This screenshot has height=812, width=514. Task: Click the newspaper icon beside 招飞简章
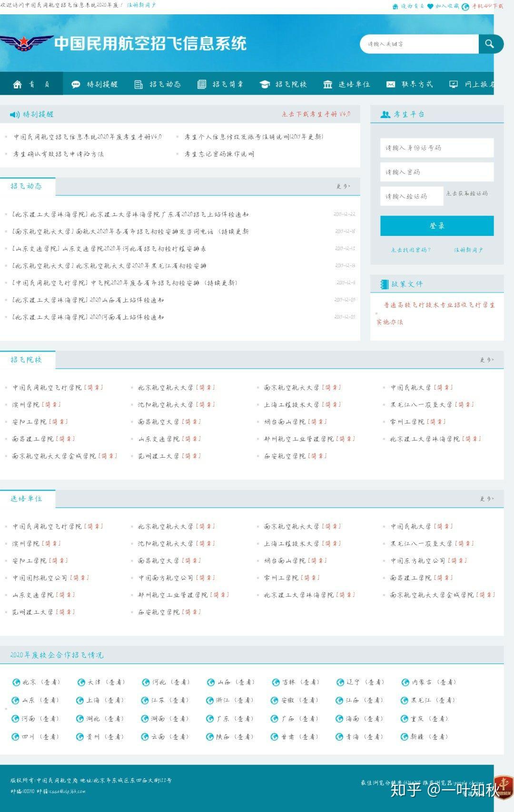[x=202, y=84]
